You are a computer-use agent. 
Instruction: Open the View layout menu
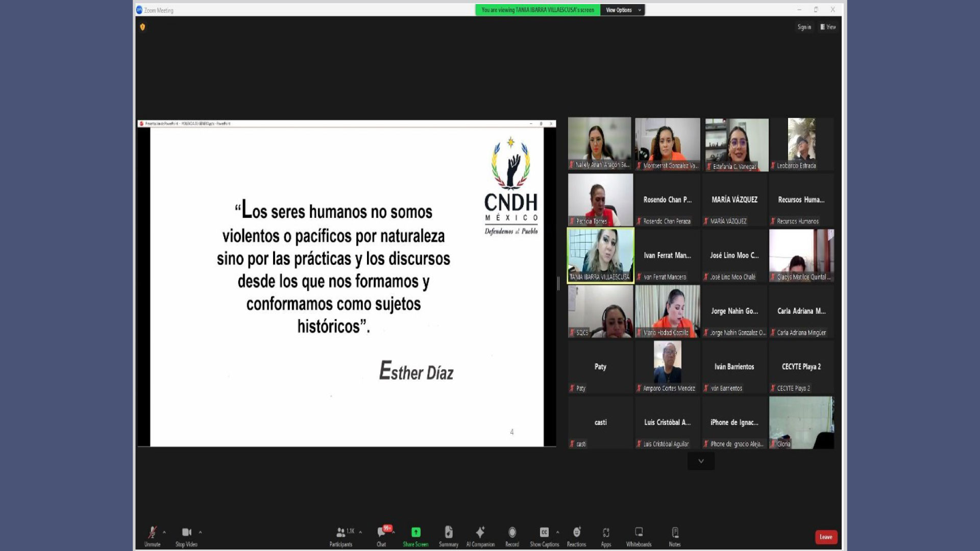coord(828,27)
